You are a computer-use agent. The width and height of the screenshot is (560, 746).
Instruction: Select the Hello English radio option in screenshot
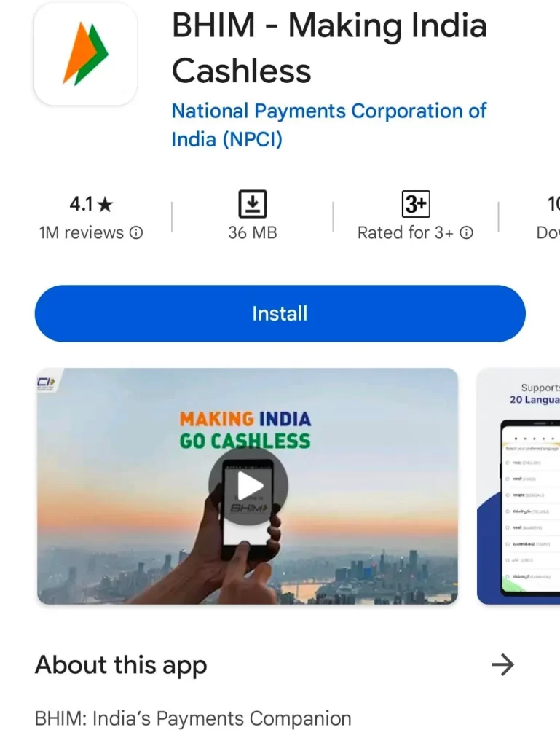508,463
